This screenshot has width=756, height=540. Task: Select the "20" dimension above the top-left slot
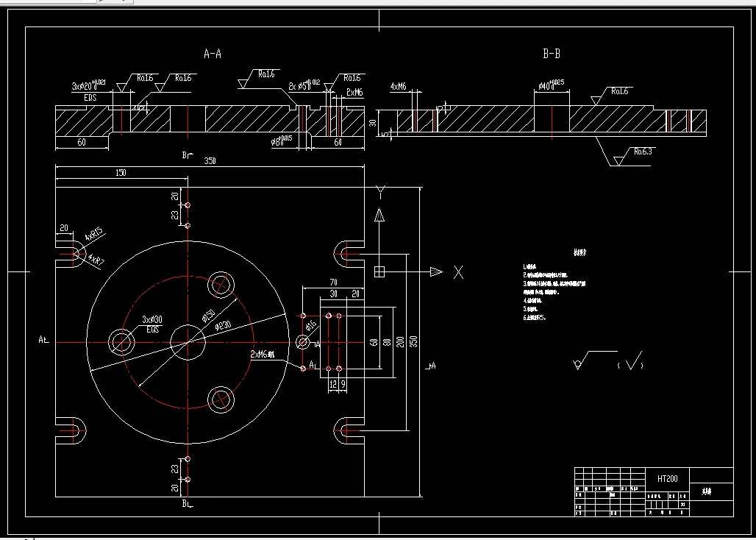pyautogui.click(x=64, y=228)
